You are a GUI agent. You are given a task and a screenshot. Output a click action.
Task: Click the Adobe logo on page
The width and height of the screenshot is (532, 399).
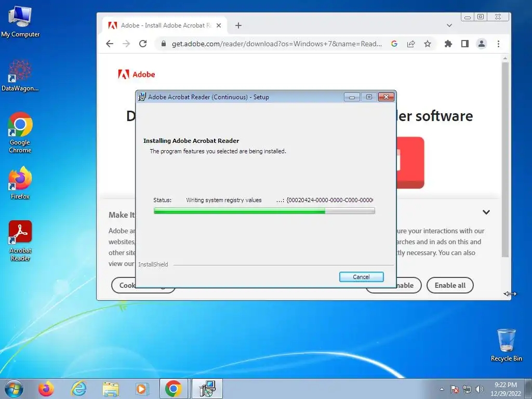click(x=137, y=74)
